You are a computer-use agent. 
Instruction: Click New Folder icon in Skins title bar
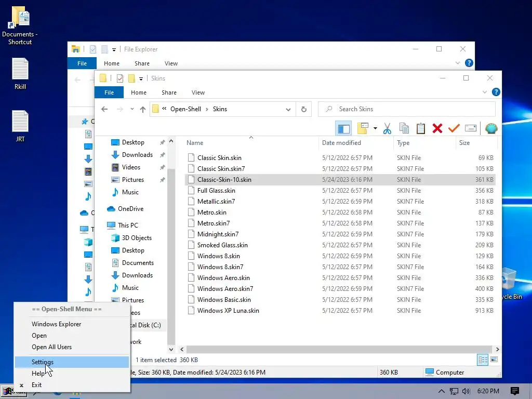pos(131,78)
